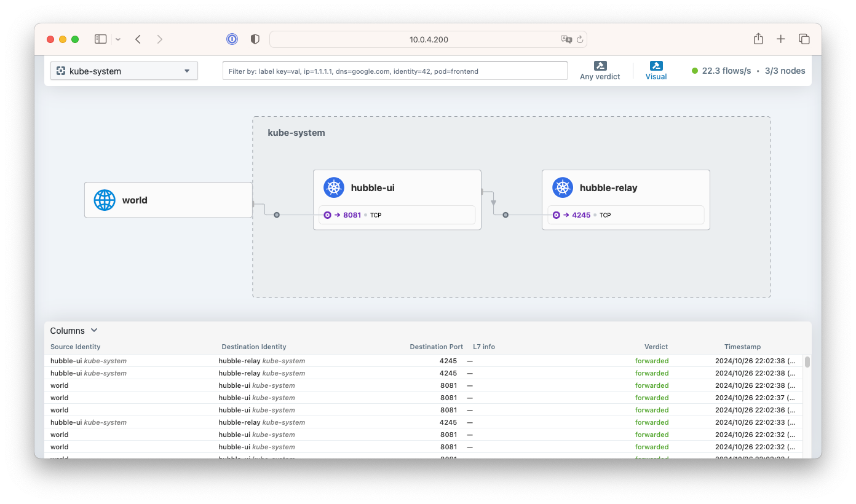Click the hubble-ui Kubernetes icon
This screenshot has height=504, width=856.
(x=334, y=187)
